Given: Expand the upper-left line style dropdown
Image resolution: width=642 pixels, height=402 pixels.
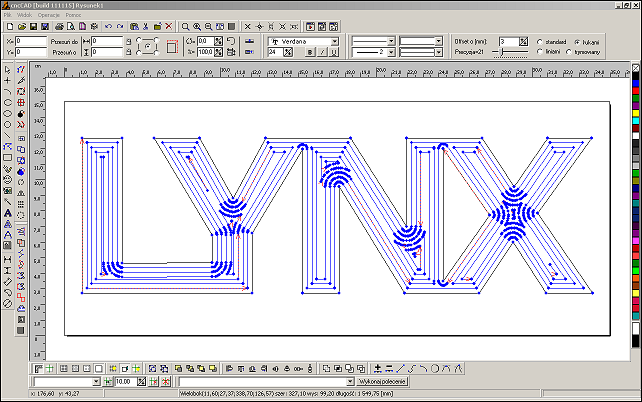Looking at the screenshot, I should [391, 41].
